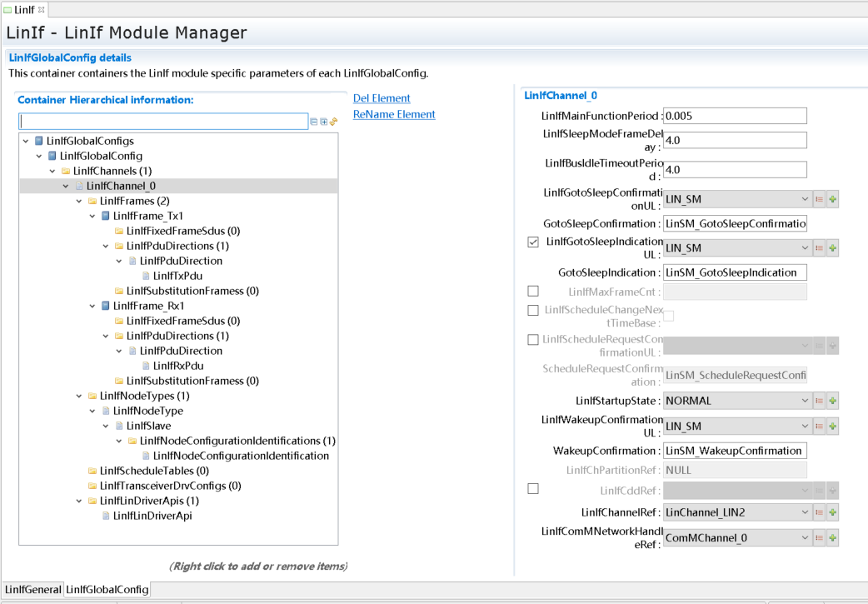Click the Del Element link
The image size is (868, 604).
tap(382, 98)
